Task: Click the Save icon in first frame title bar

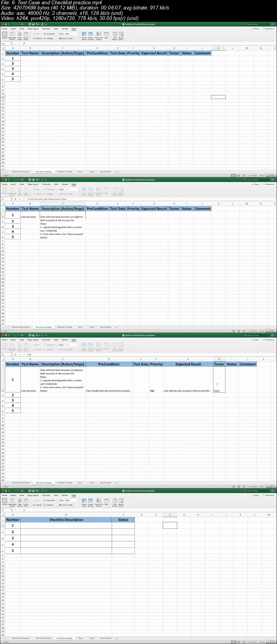Action: 33,24
